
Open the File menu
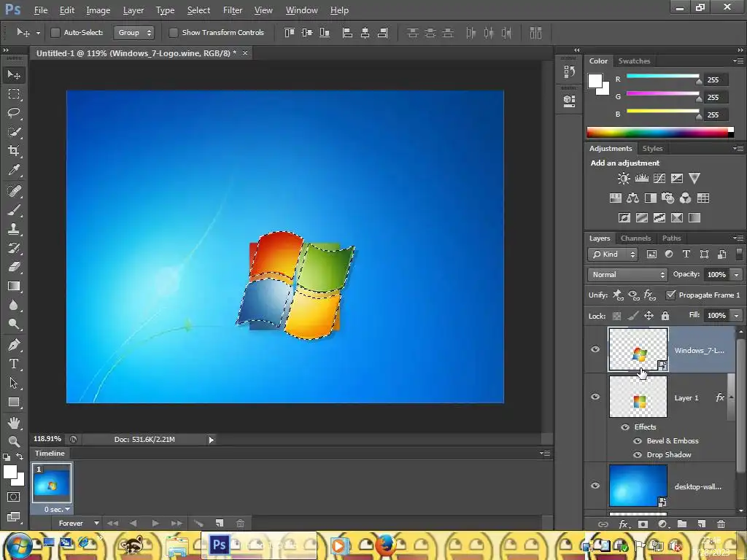point(41,10)
